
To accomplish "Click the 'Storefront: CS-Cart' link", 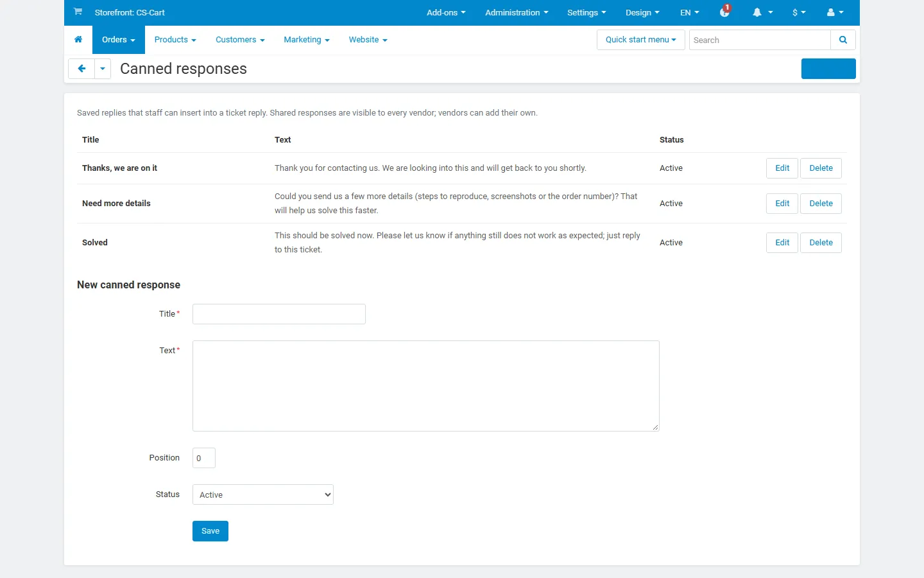I will coord(130,13).
